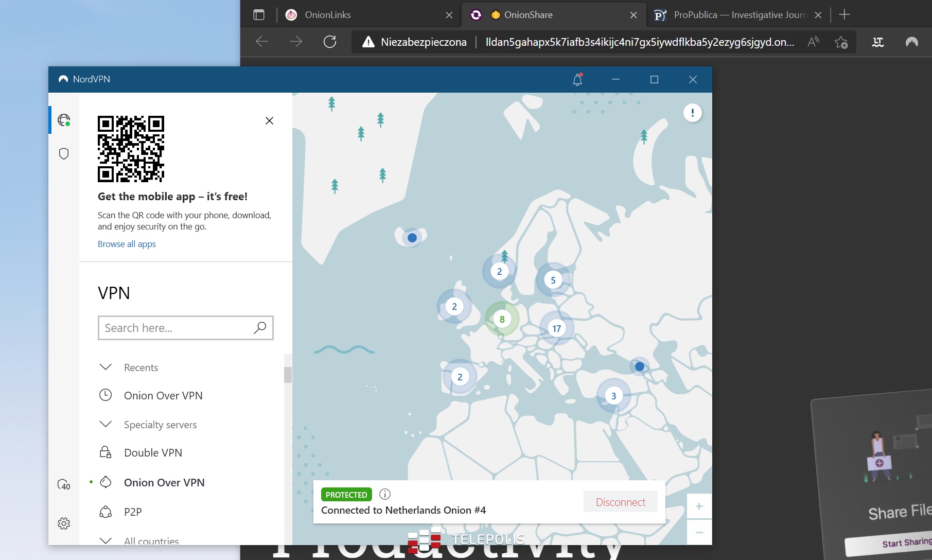Expand the All countries section
This screenshot has width=932, height=560.
tap(105, 540)
